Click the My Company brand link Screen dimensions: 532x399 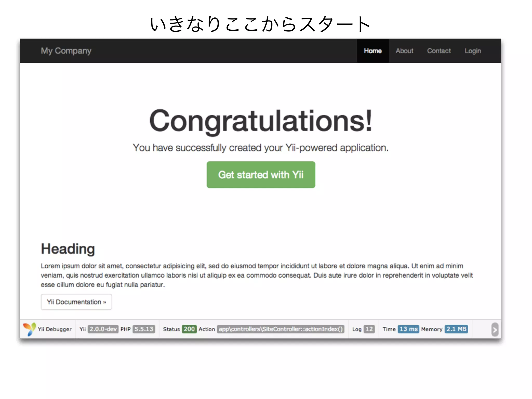pyautogui.click(x=66, y=51)
